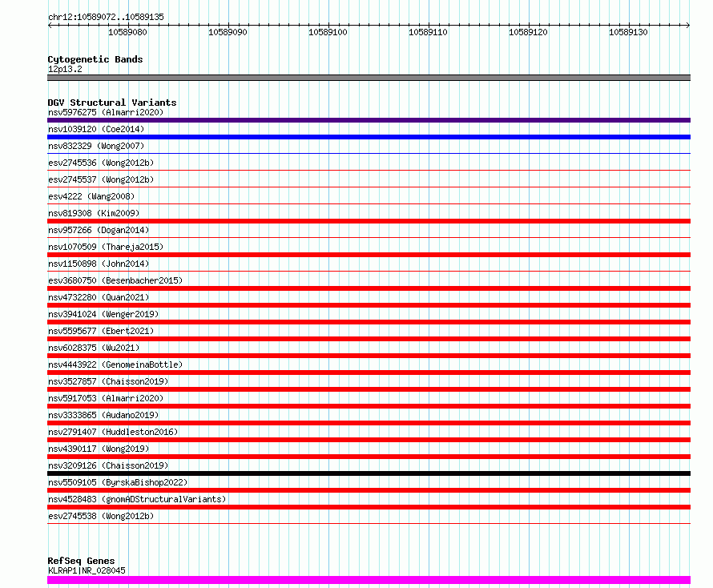Image resolution: width=713 pixels, height=588 pixels.
Task: Click the chr12:10589072..10589135 region label
Action: [x=106, y=17]
